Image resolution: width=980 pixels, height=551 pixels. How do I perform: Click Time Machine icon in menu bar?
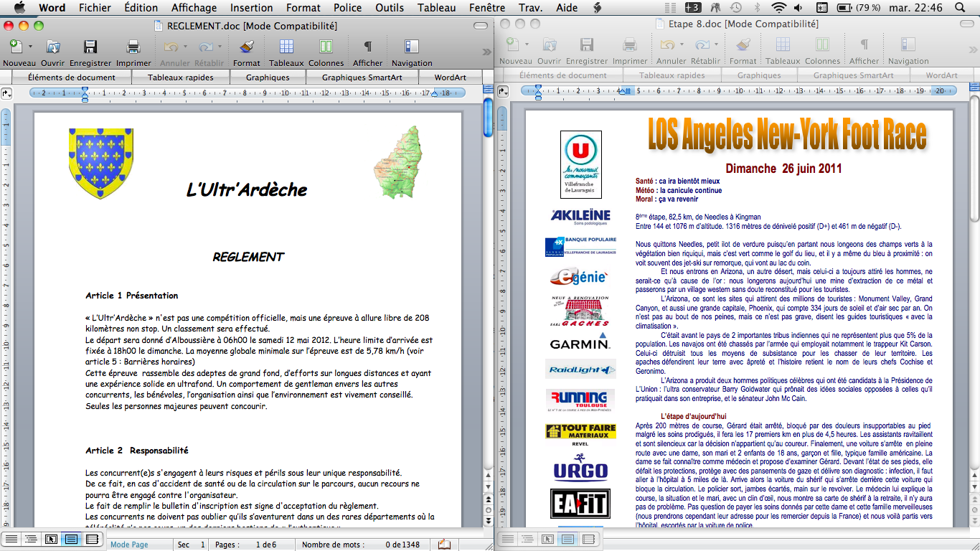coord(735,8)
